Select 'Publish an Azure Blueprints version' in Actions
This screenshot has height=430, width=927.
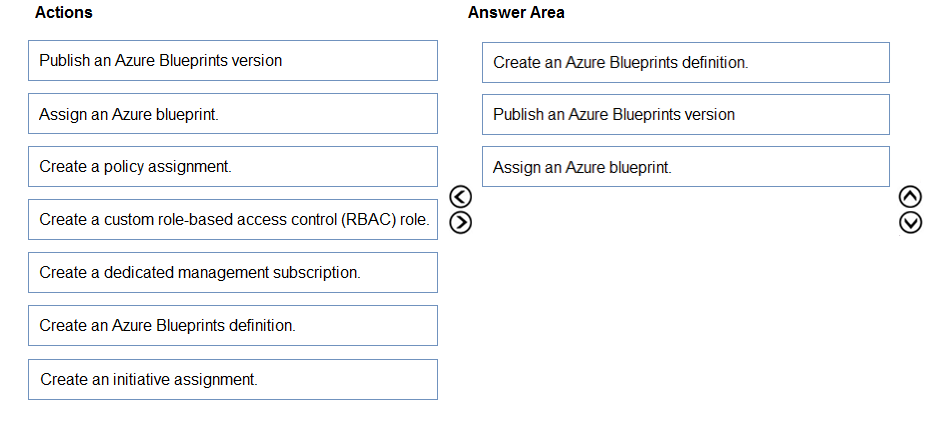[x=232, y=61]
